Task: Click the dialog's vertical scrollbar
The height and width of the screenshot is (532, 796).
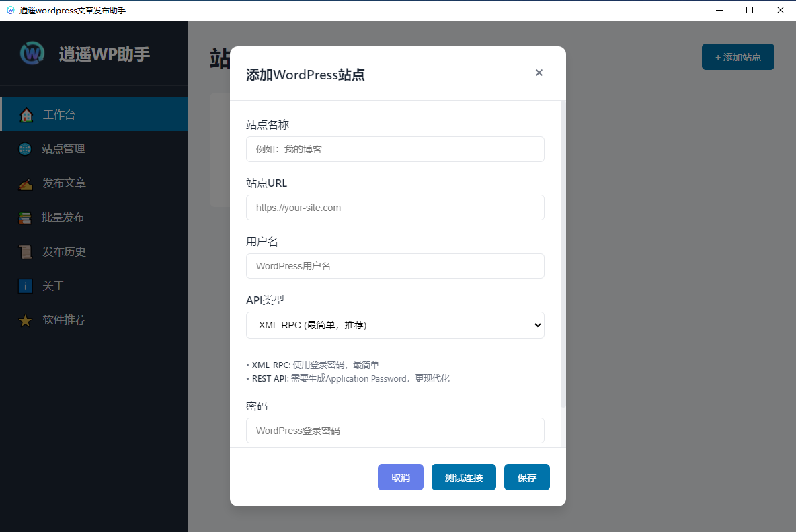Action: click(563, 254)
